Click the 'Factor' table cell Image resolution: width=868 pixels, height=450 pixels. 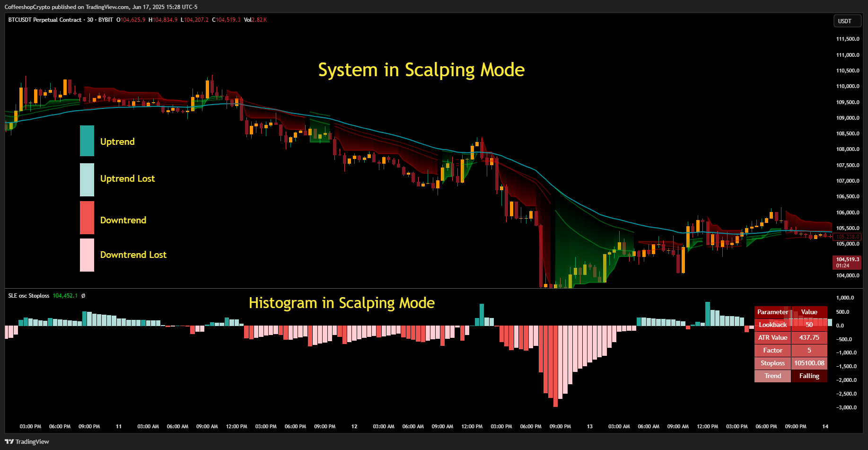coord(772,350)
